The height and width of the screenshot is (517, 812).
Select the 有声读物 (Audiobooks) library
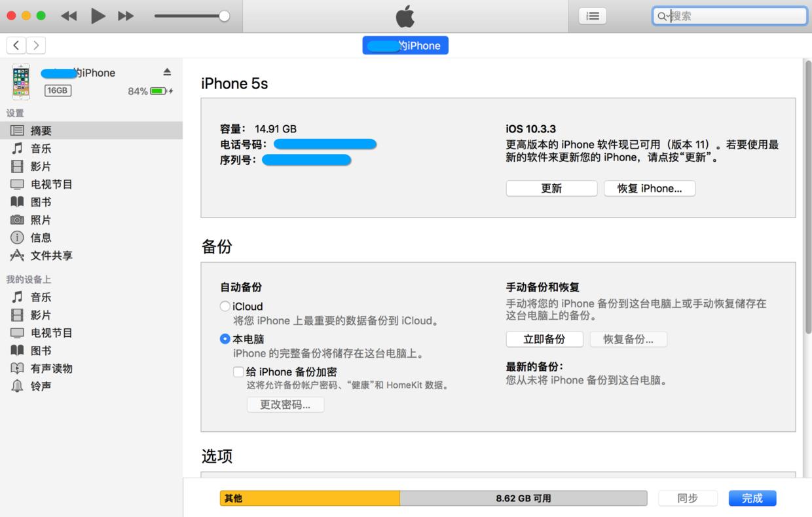50,368
